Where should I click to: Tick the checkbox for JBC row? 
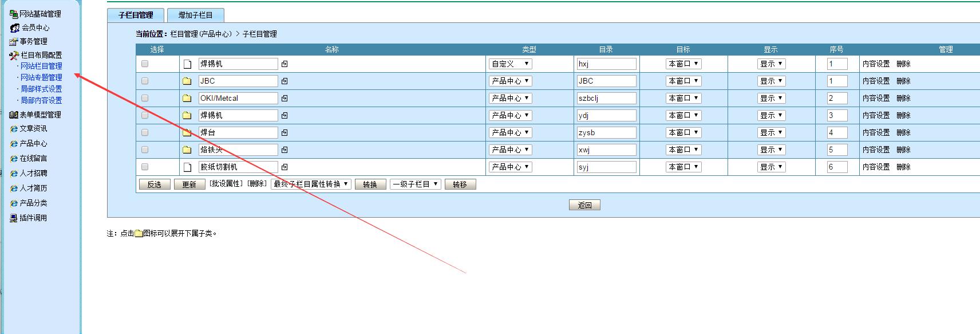(145, 81)
